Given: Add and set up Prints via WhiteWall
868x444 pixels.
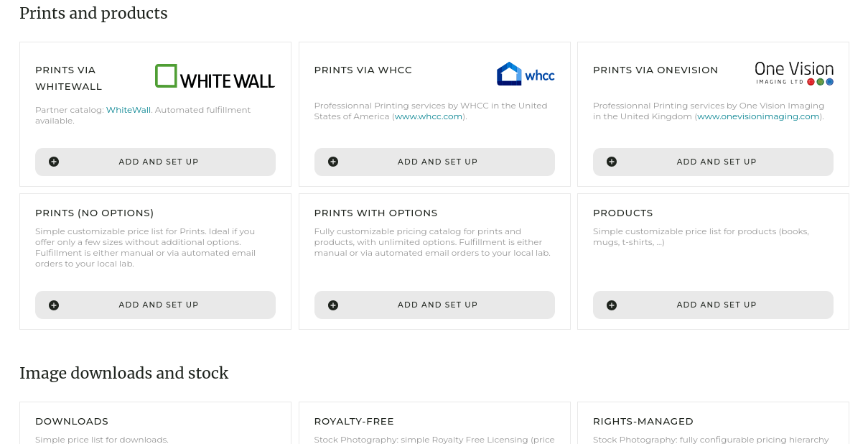Looking at the screenshot, I should 159,162.
